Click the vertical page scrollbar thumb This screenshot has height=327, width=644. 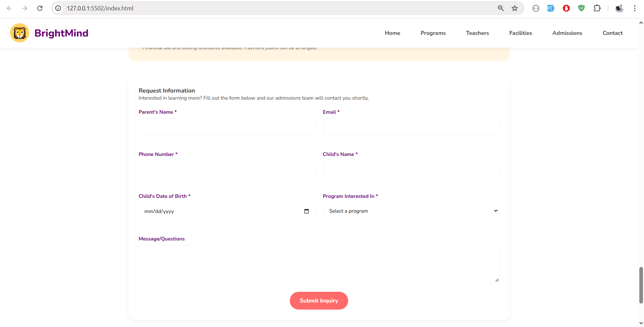pyautogui.click(x=641, y=285)
